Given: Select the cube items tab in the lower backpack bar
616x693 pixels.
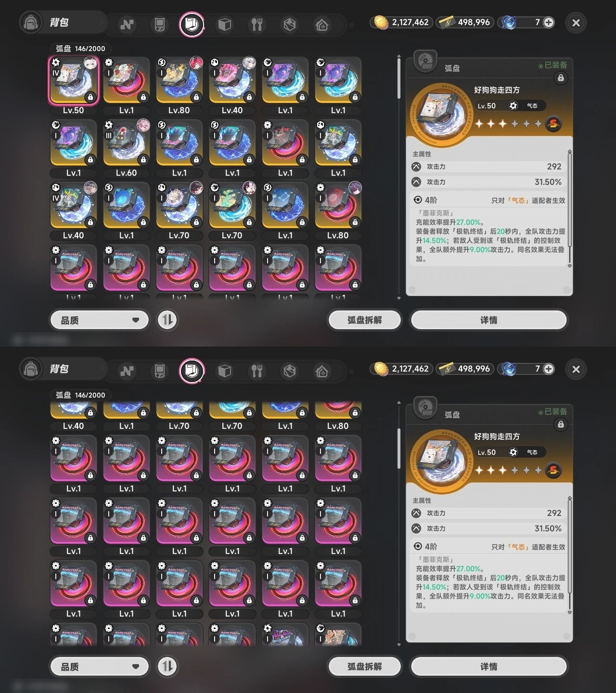Looking at the screenshot, I should click(x=225, y=371).
